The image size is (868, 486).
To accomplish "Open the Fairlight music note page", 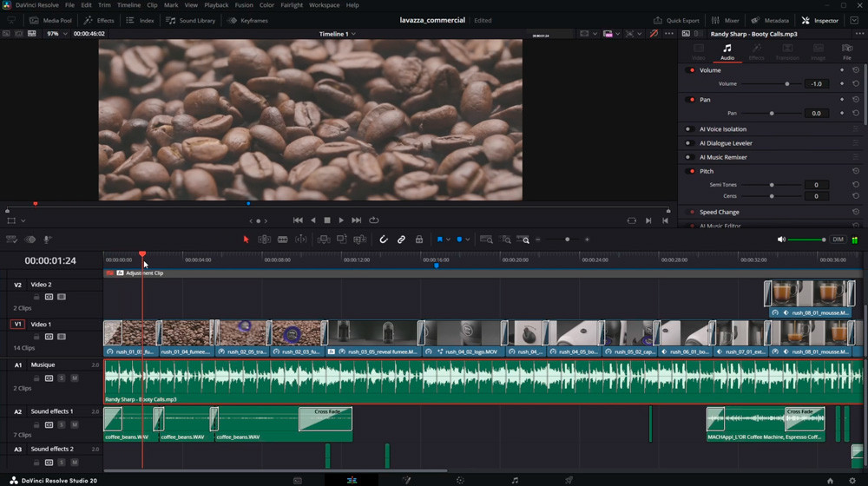I will 515,481.
